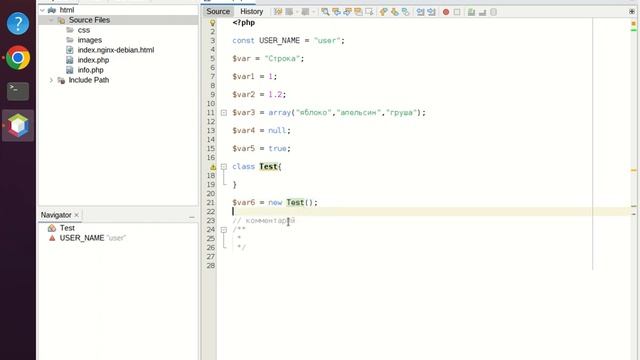Close the Navigator panel tab
The image size is (640, 360).
coord(76,215)
